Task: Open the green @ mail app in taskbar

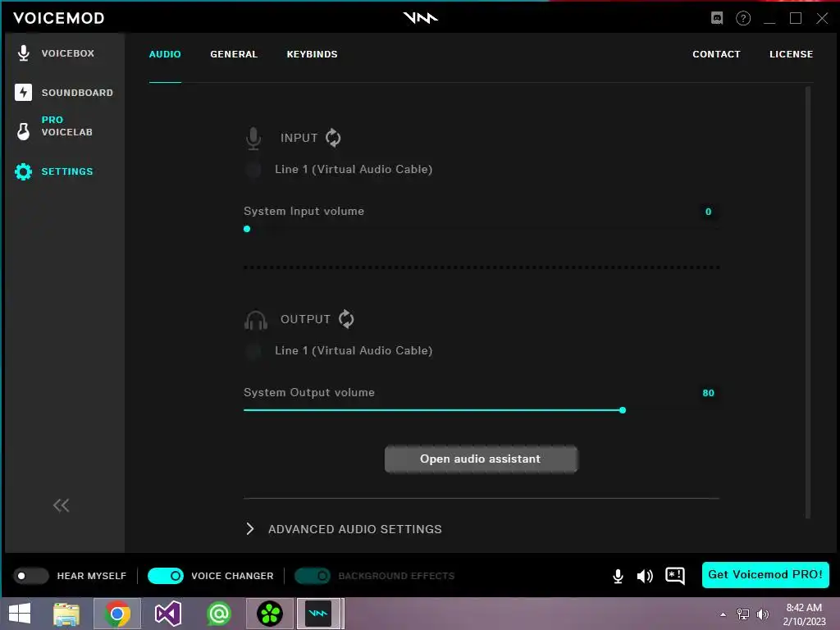Action: (218, 614)
